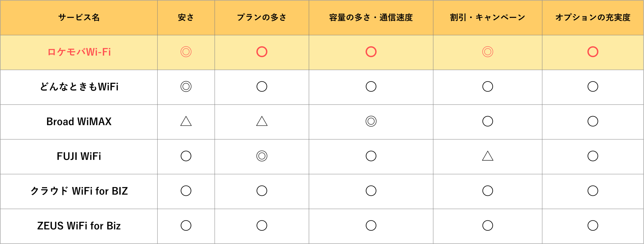The height and width of the screenshot is (244, 644).
Task: Click the Broad WiMAX service name
Action: [79, 122]
